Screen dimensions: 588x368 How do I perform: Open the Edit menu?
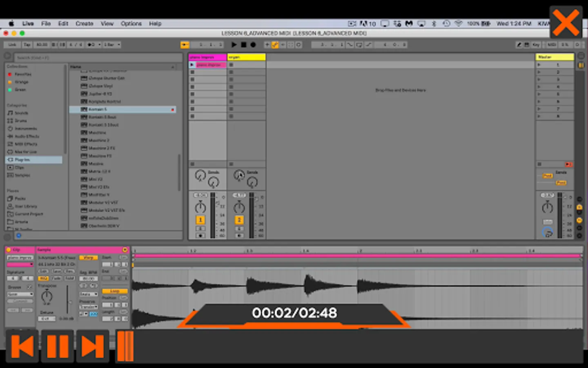click(63, 24)
